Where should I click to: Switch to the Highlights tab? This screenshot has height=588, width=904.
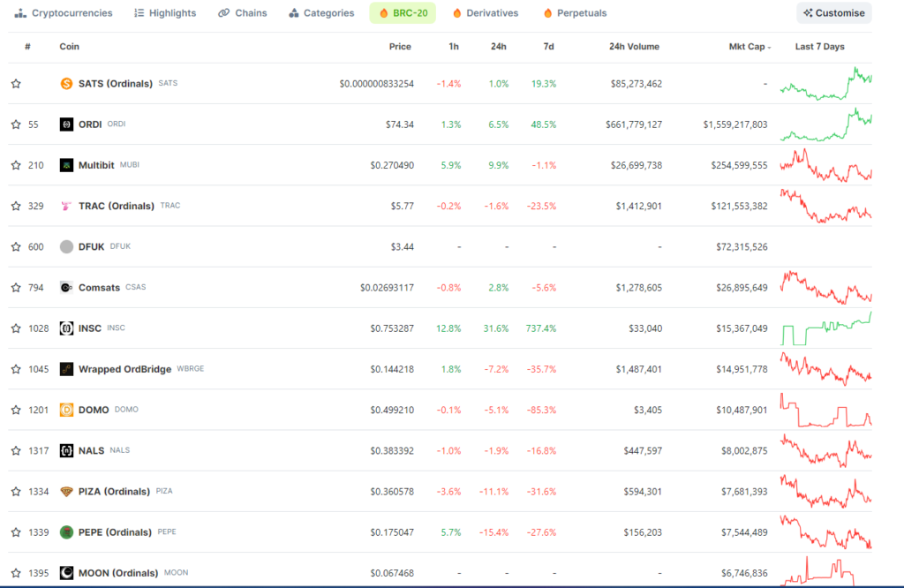click(x=165, y=12)
